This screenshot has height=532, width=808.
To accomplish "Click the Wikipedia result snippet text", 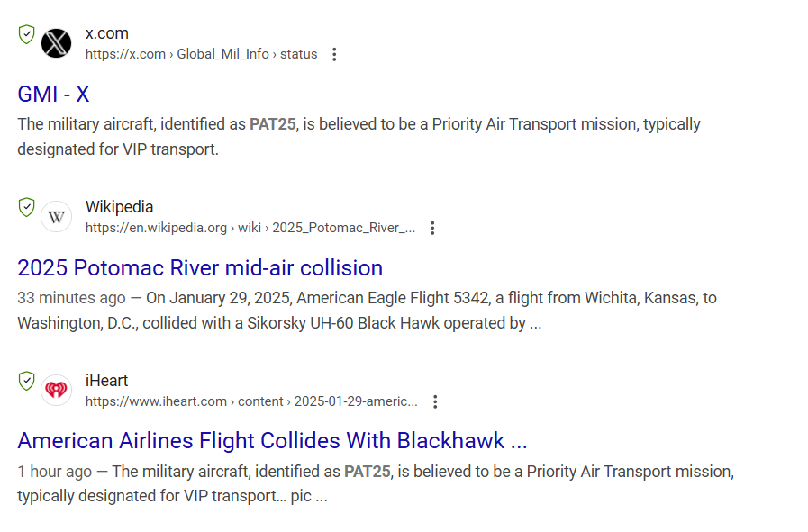I will click(367, 311).
